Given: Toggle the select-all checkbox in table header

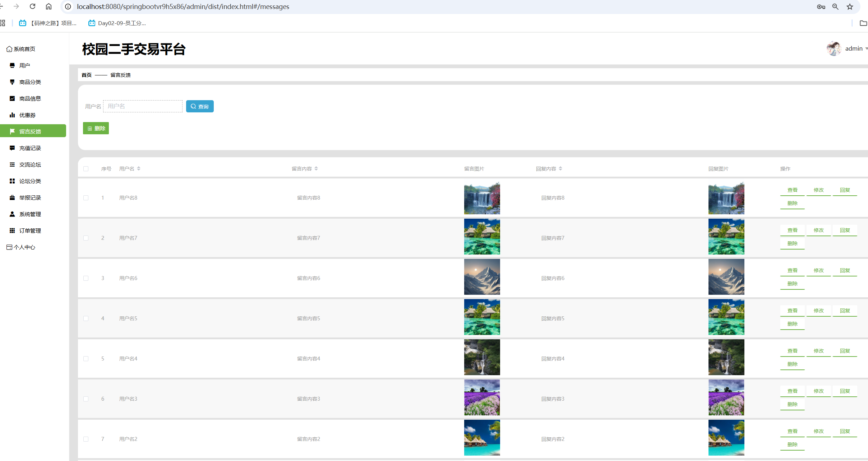Looking at the screenshot, I should (86, 169).
